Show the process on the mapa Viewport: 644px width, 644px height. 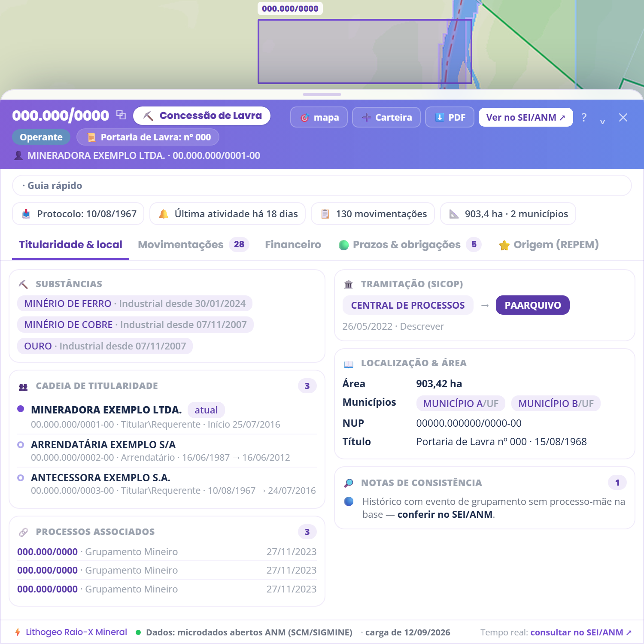click(x=319, y=117)
